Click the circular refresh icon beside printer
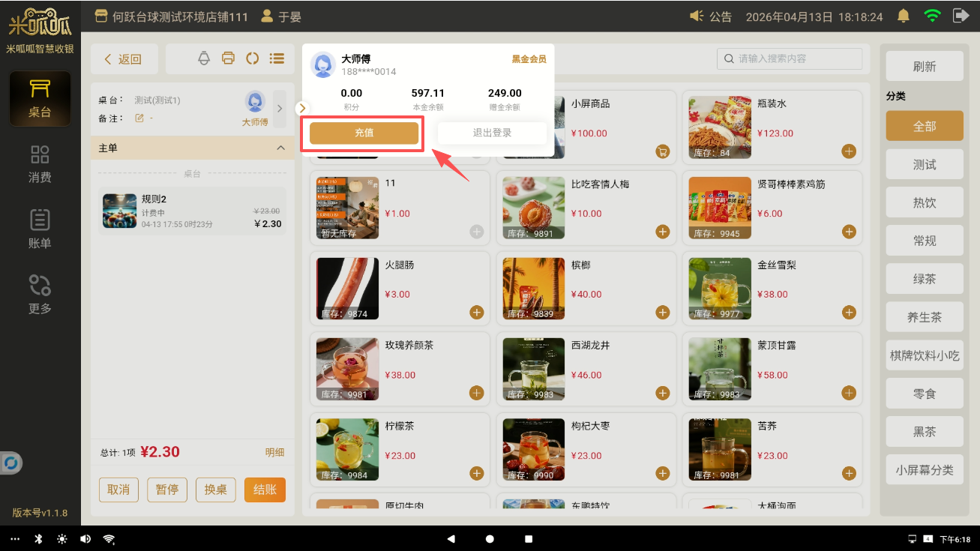Viewport: 980px width, 551px height. 252,58
